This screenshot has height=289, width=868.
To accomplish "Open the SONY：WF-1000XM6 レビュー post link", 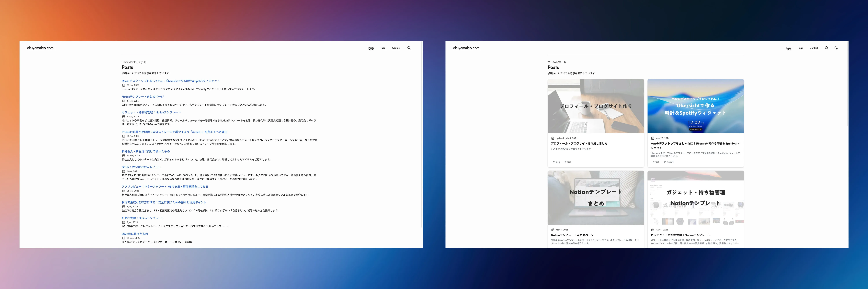I will click(141, 167).
